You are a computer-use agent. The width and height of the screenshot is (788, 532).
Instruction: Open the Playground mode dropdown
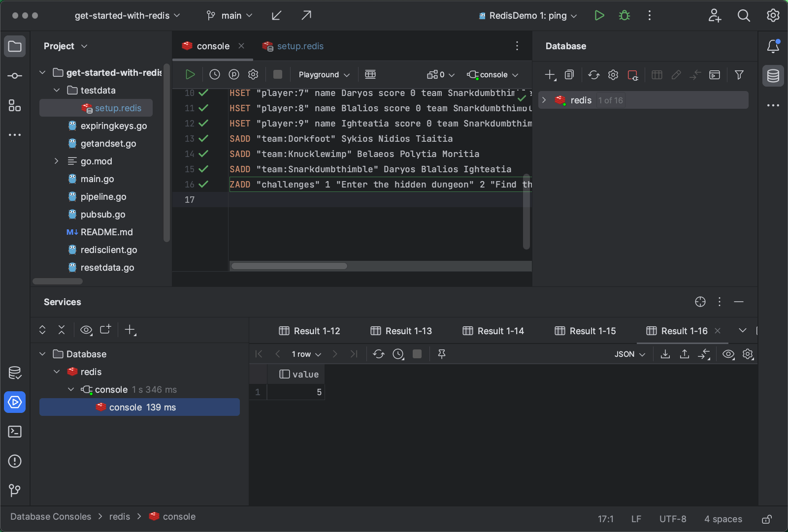(x=324, y=75)
